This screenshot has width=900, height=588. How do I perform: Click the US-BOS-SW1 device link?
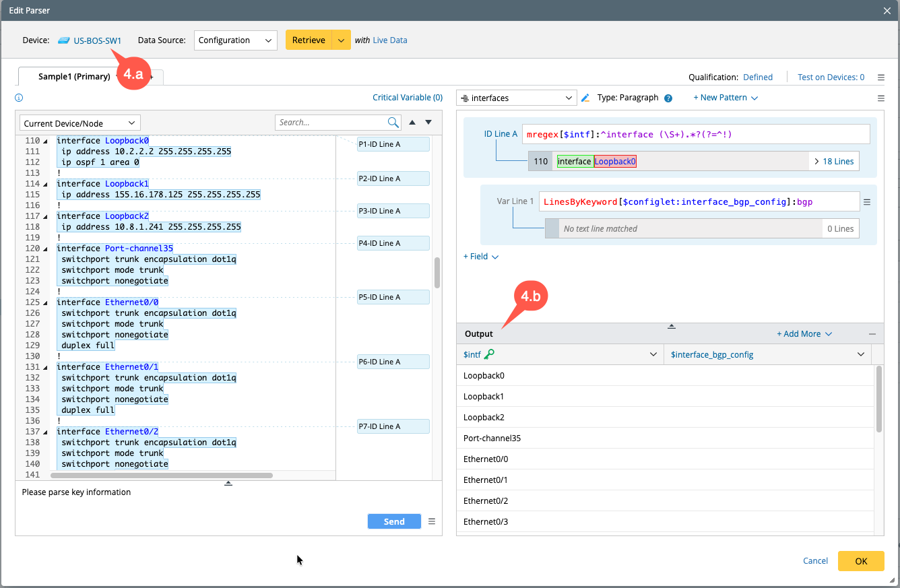[97, 40]
